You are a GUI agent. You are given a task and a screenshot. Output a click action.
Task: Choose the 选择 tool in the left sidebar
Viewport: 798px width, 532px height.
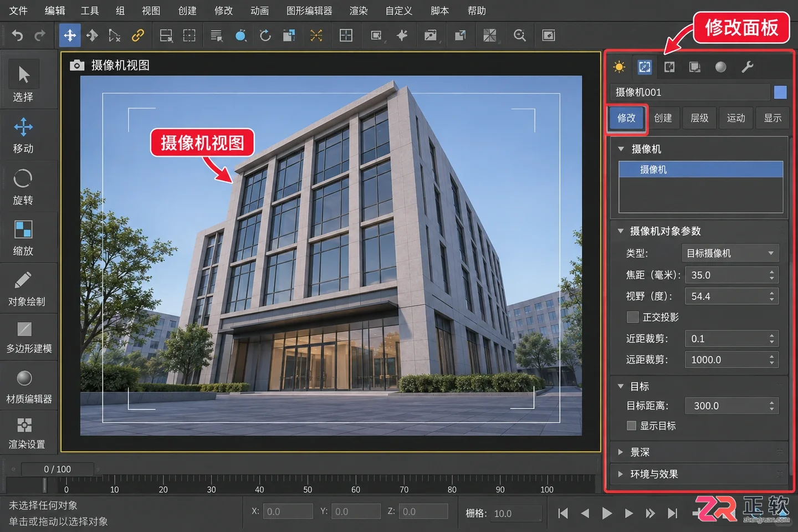23,81
